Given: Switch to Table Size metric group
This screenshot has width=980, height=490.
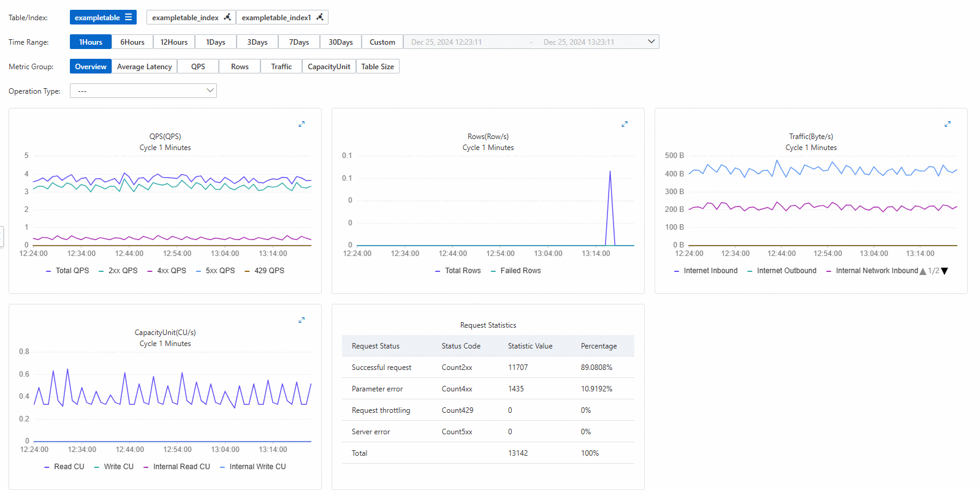Looking at the screenshot, I should click(x=378, y=66).
